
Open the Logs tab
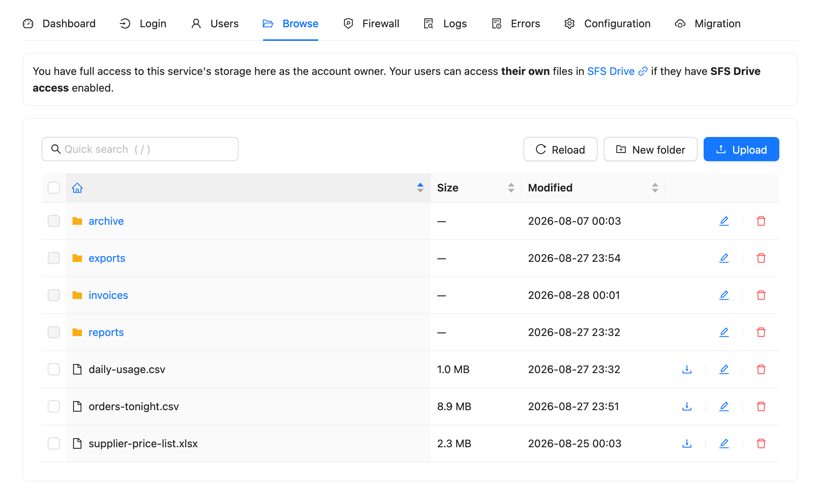(x=445, y=23)
